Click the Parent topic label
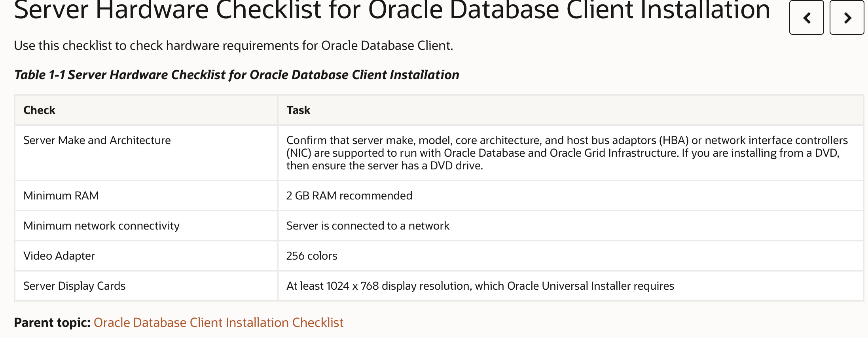 pos(52,323)
